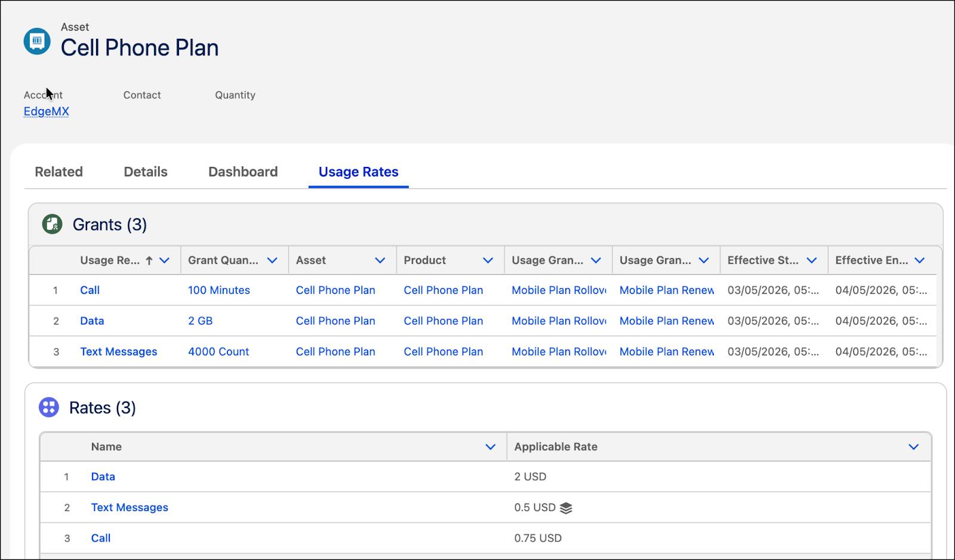The height and width of the screenshot is (560, 955).
Task: Open the Data rate link in Rates
Action: [103, 477]
